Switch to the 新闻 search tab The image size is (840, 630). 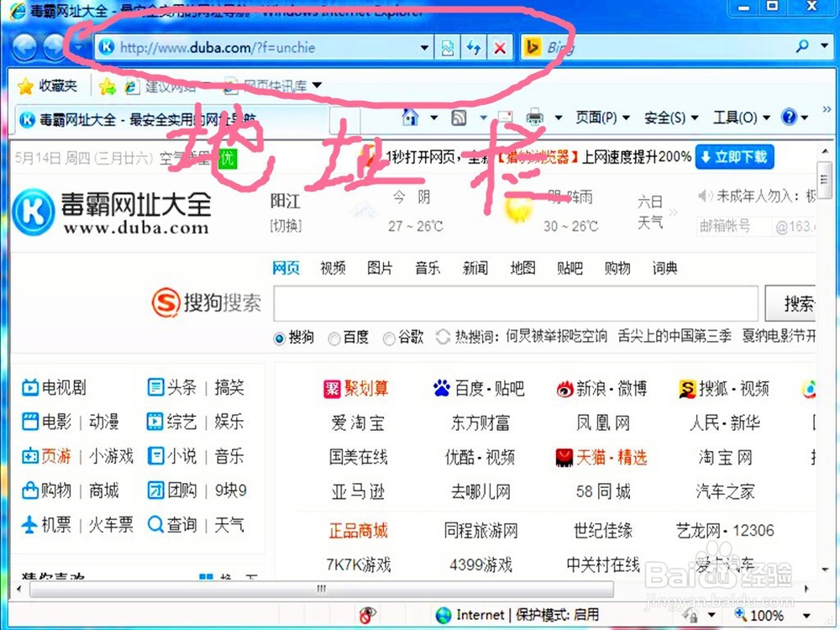pos(475,268)
